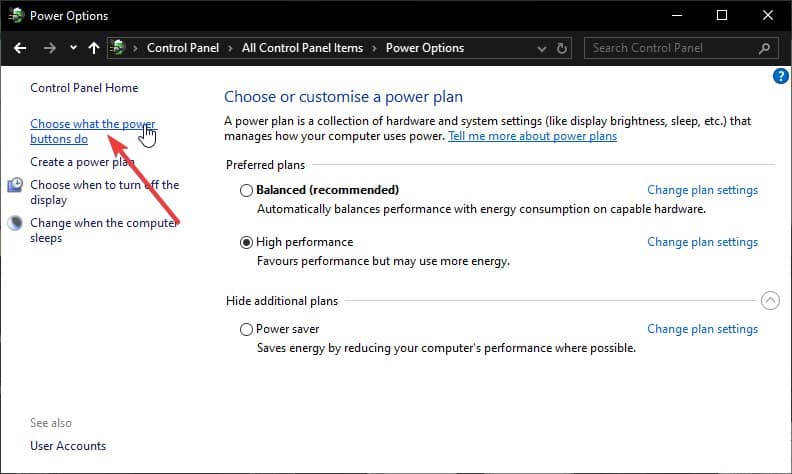Image resolution: width=792 pixels, height=474 pixels.
Task: Go up one level with up arrow
Action: click(x=94, y=48)
